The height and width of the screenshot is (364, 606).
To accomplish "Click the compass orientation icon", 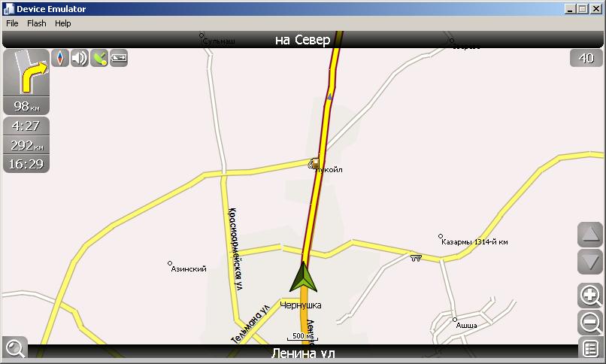I will point(60,58).
